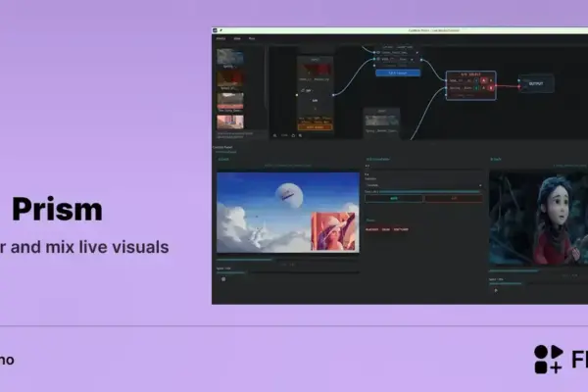Click the Frames logo at bottom right
Viewport: 588px width, 392px height.
561,360
